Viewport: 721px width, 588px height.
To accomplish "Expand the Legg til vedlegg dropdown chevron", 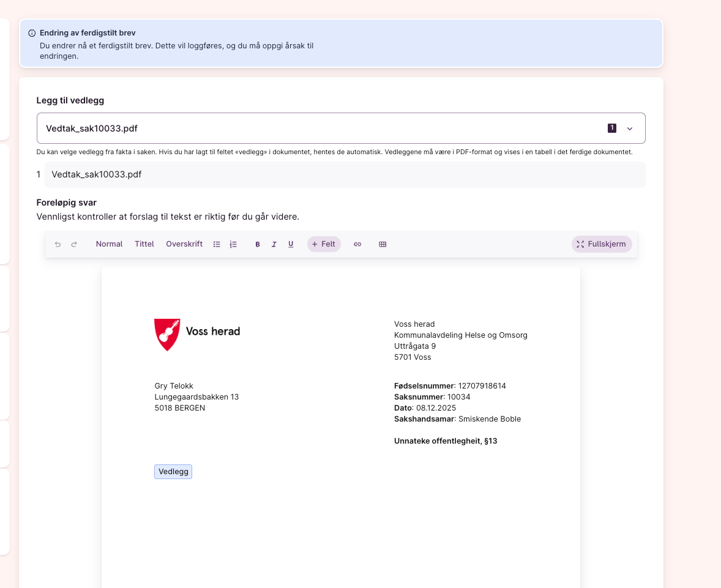I will click(x=630, y=128).
